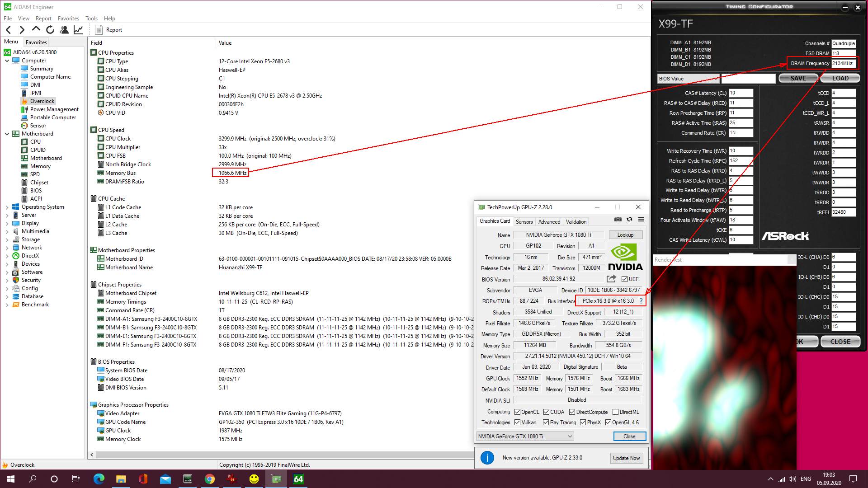The height and width of the screenshot is (488, 868).
Task: Click the AIDA64 Back navigation arrow
Action: pyautogui.click(x=9, y=30)
